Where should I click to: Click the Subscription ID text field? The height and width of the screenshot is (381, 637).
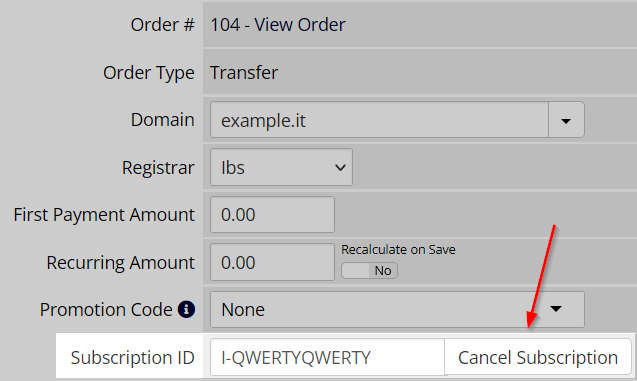(327, 357)
